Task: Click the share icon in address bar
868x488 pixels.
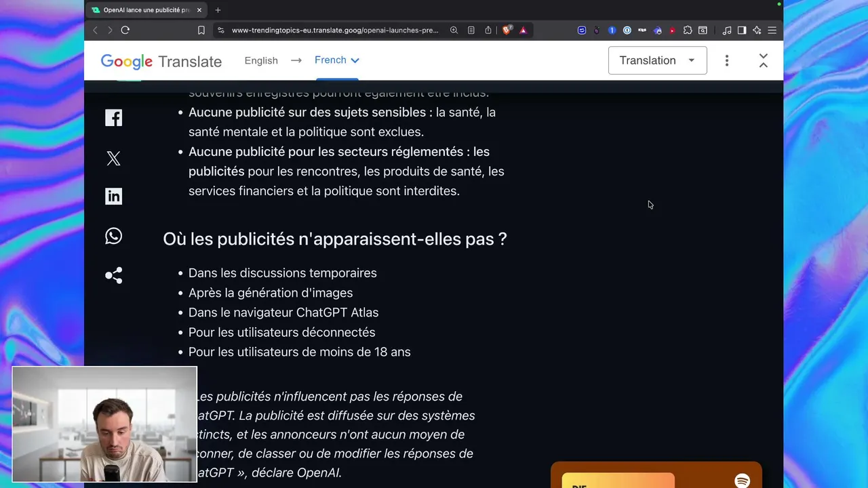Action: pyautogui.click(x=488, y=30)
